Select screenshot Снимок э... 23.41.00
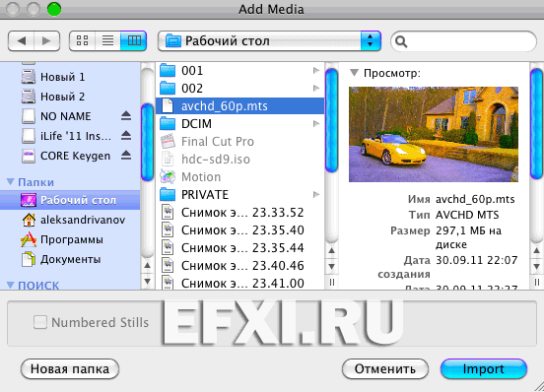This screenshot has height=392, width=544. (240, 283)
